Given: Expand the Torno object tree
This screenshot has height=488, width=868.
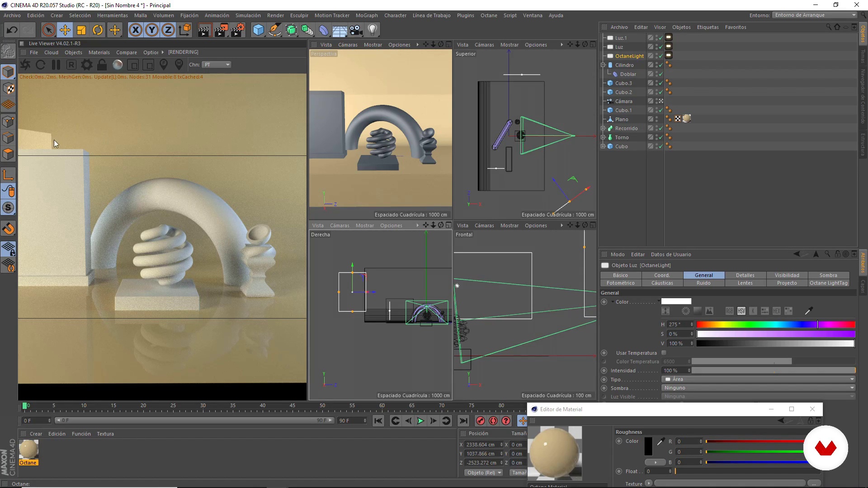Looking at the screenshot, I should pyautogui.click(x=603, y=137).
